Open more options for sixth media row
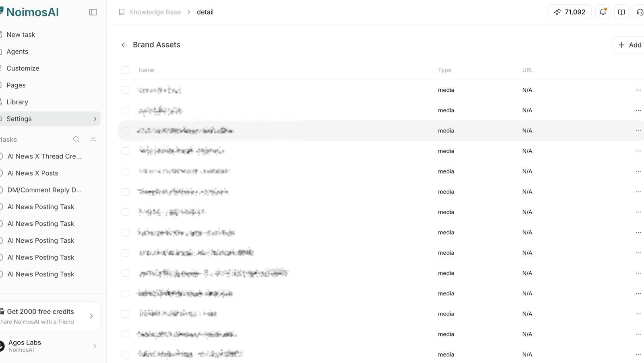Viewport: 644px width, 363px height. (638, 192)
